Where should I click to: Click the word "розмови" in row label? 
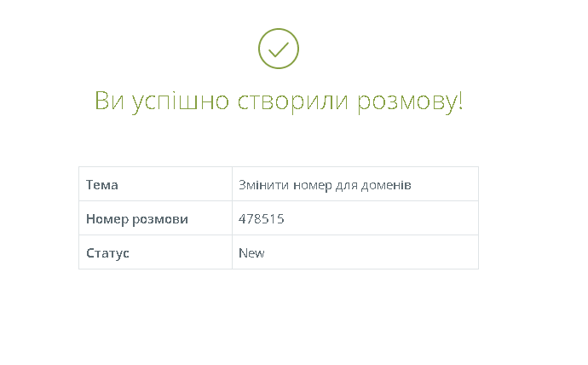(160, 220)
